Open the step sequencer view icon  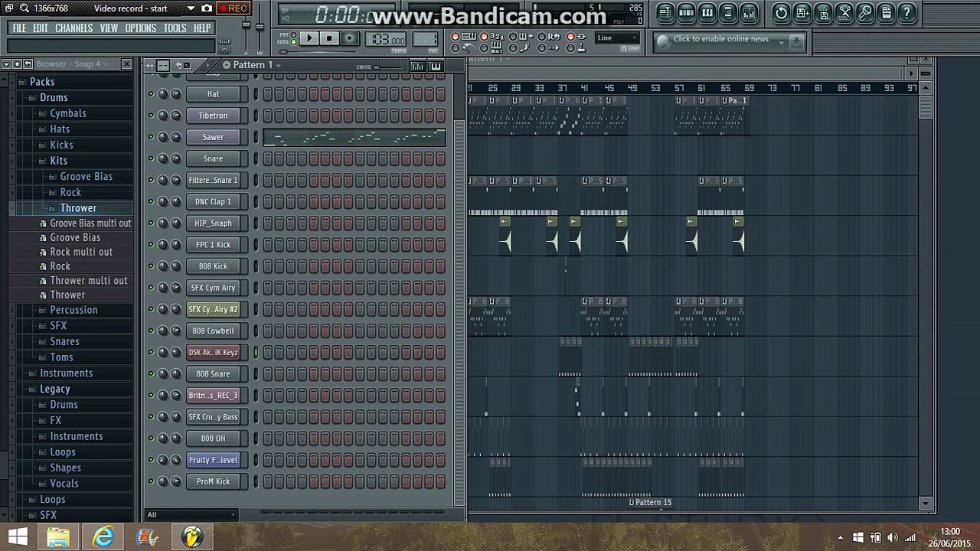(687, 12)
